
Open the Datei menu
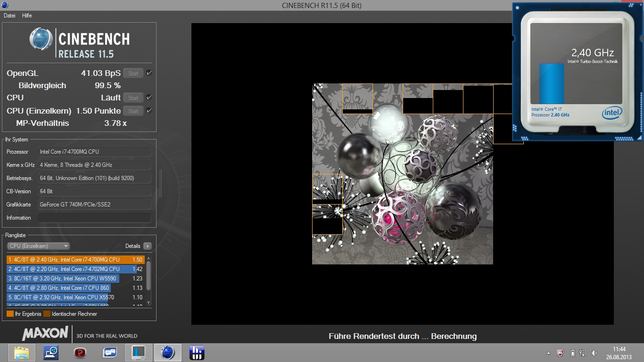(9, 16)
